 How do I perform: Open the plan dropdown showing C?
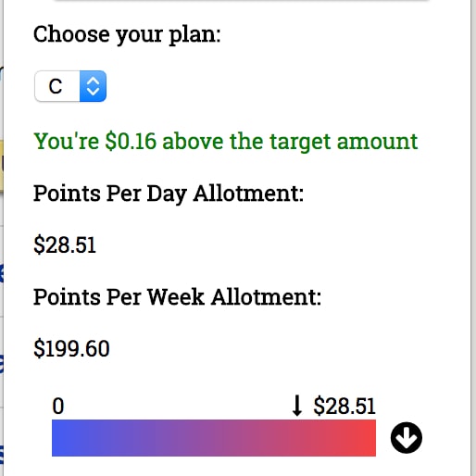(x=70, y=86)
